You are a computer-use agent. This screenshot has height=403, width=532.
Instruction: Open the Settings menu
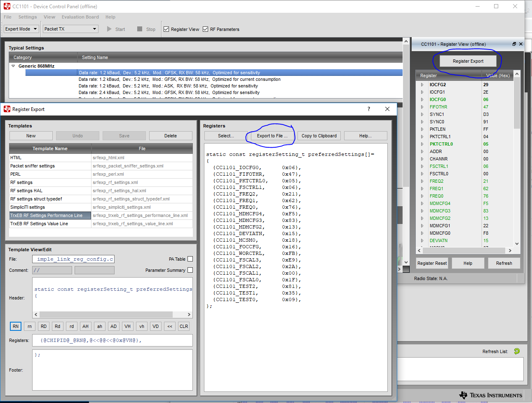pos(28,17)
